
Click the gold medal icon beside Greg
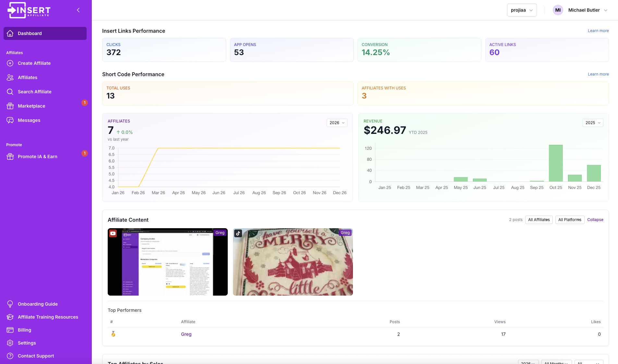pos(113,334)
